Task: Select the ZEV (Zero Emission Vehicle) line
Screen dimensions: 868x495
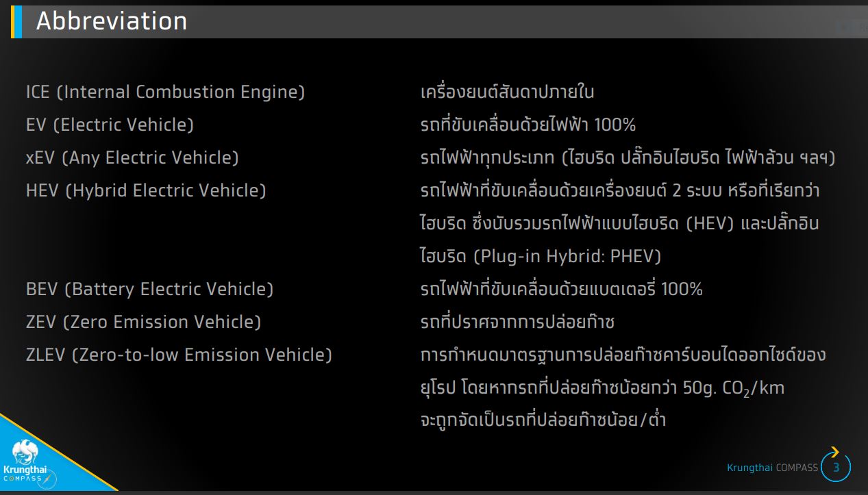Action: pos(143,322)
